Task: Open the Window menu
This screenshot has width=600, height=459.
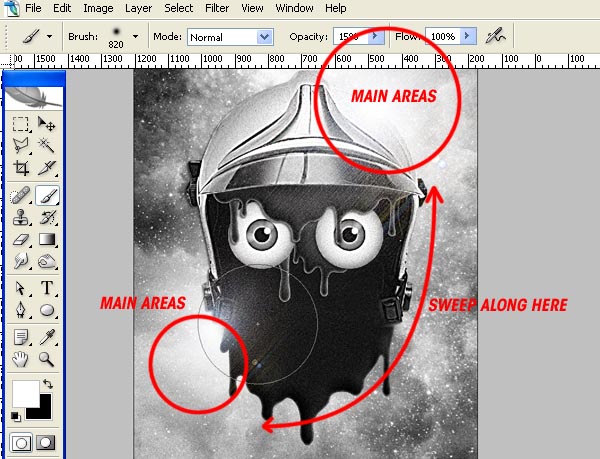Action: coord(294,8)
